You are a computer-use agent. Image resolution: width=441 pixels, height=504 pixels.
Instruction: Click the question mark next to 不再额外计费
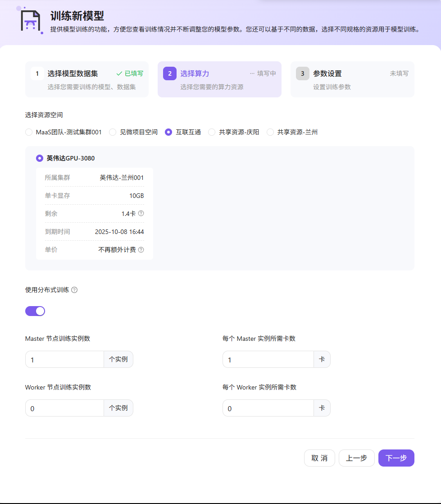[x=141, y=250]
